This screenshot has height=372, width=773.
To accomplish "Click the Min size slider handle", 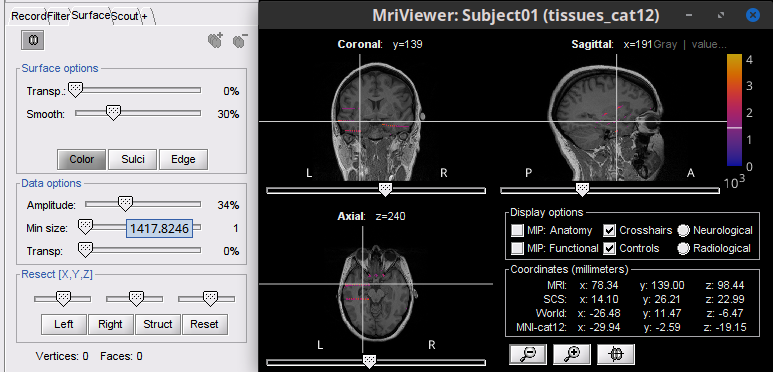I will point(86,227).
